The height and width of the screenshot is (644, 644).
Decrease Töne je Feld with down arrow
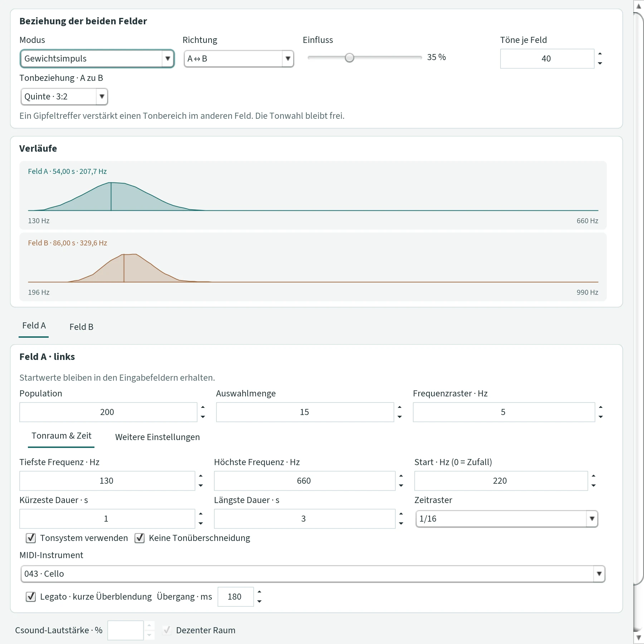[600, 63]
